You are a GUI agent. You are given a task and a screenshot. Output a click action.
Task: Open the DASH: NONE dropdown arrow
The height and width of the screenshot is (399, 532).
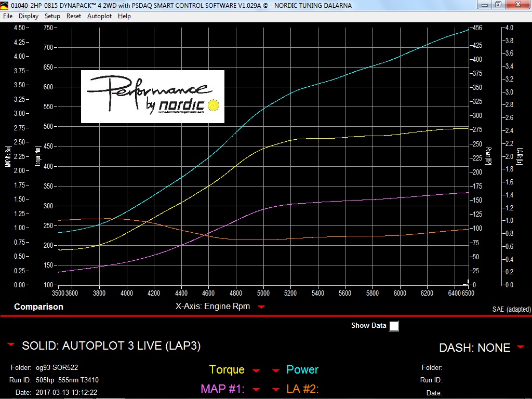521,347
